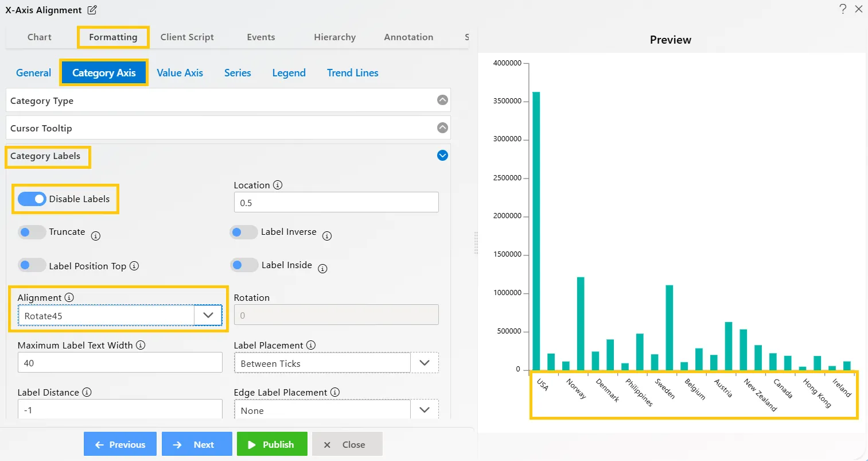This screenshot has width=868, height=461.
Task: Show info icon next to Truncate
Action: click(96, 236)
